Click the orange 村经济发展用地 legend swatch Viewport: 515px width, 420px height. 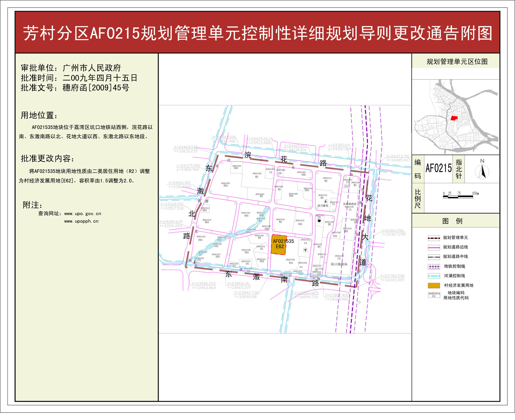coord(434,285)
